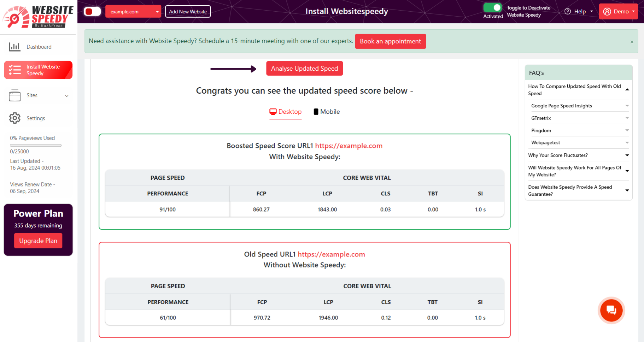Dismiss the assistance banner

coord(632,42)
